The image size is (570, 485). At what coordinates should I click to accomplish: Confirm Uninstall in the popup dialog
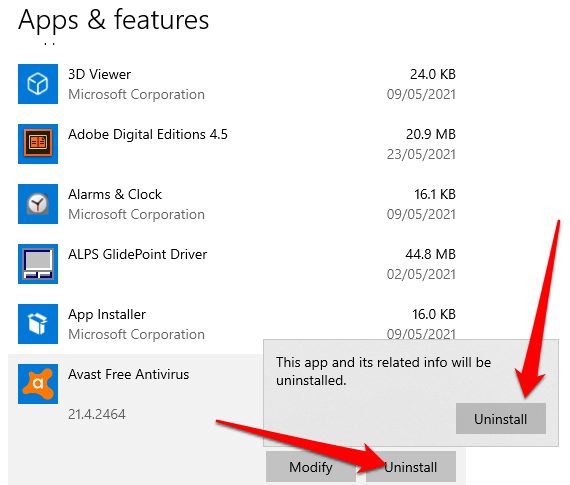click(x=501, y=418)
